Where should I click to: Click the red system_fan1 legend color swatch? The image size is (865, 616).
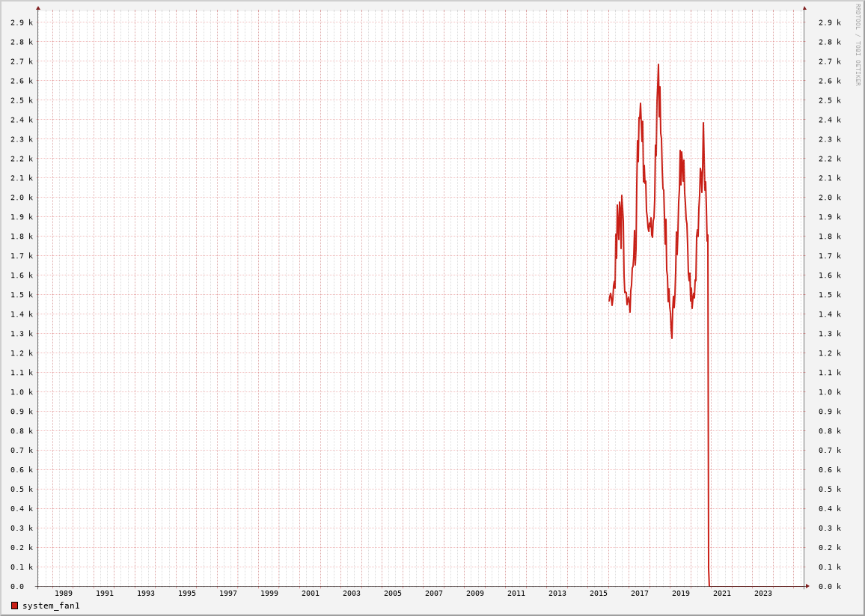(14, 606)
